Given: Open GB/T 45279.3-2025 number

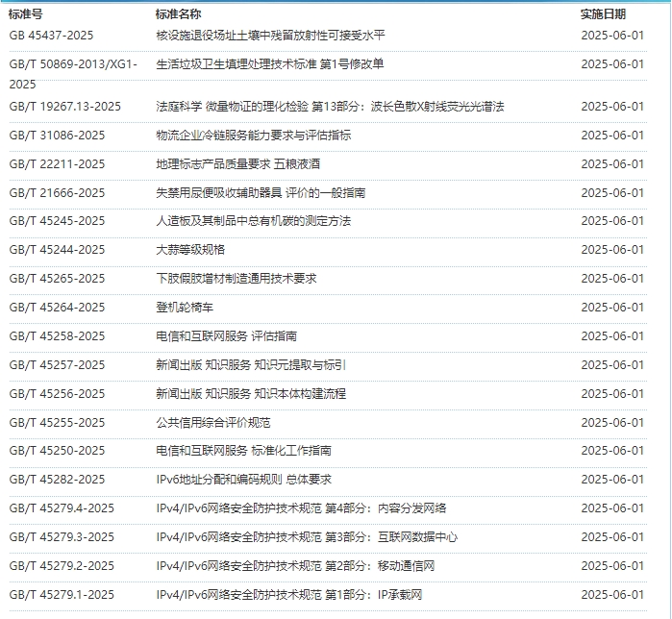Looking at the screenshot, I should tap(62, 536).
